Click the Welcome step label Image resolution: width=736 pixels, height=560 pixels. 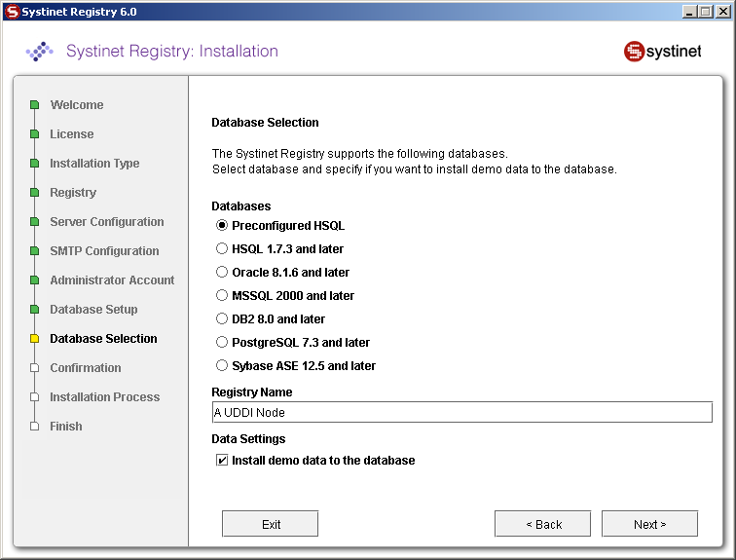click(77, 104)
